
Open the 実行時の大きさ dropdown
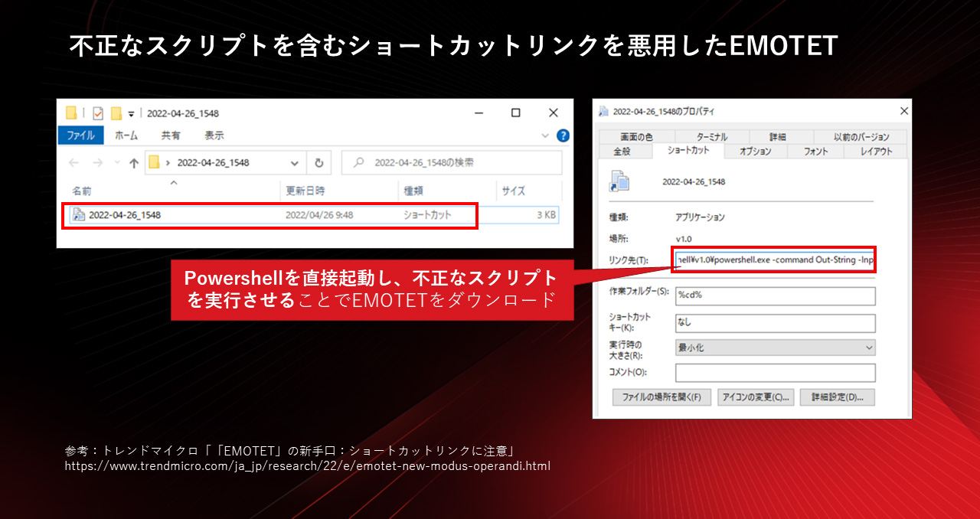(x=775, y=348)
